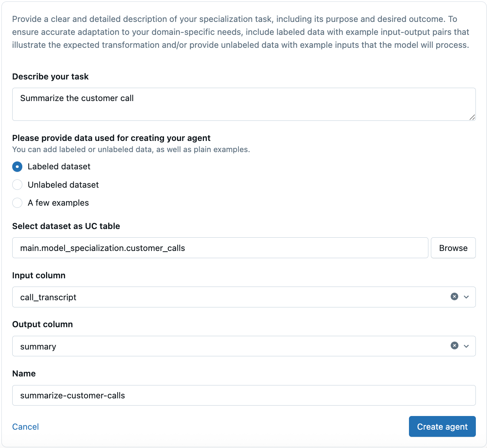Click the textarea resize handle
The image size is (487, 448).
pyautogui.click(x=473, y=118)
